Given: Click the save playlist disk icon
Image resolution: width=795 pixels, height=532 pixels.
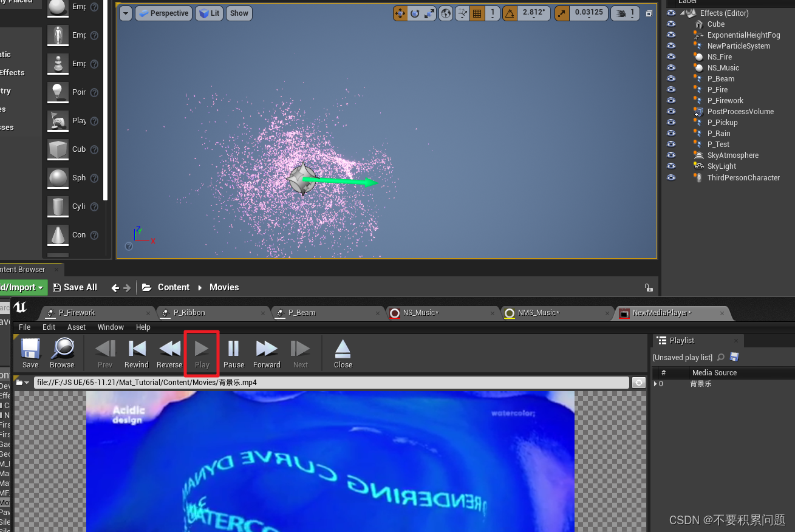Looking at the screenshot, I should pyautogui.click(x=734, y=357).
